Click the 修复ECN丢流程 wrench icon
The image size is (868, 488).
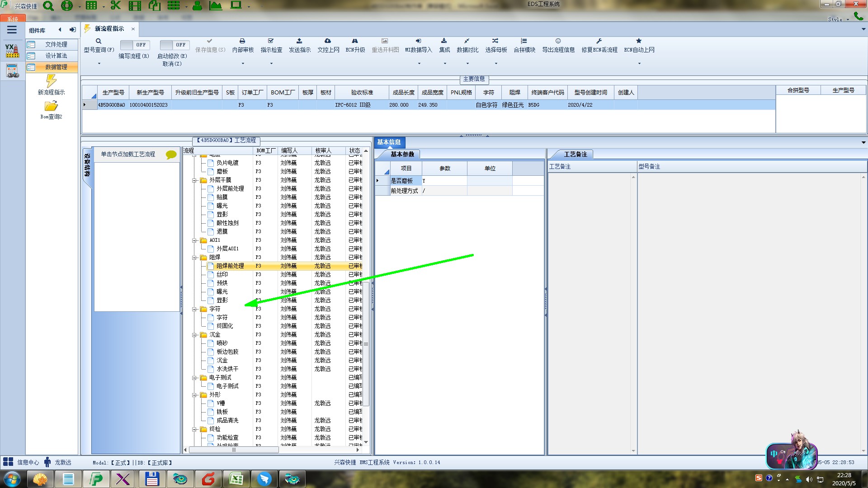click(x=599, y=41)
